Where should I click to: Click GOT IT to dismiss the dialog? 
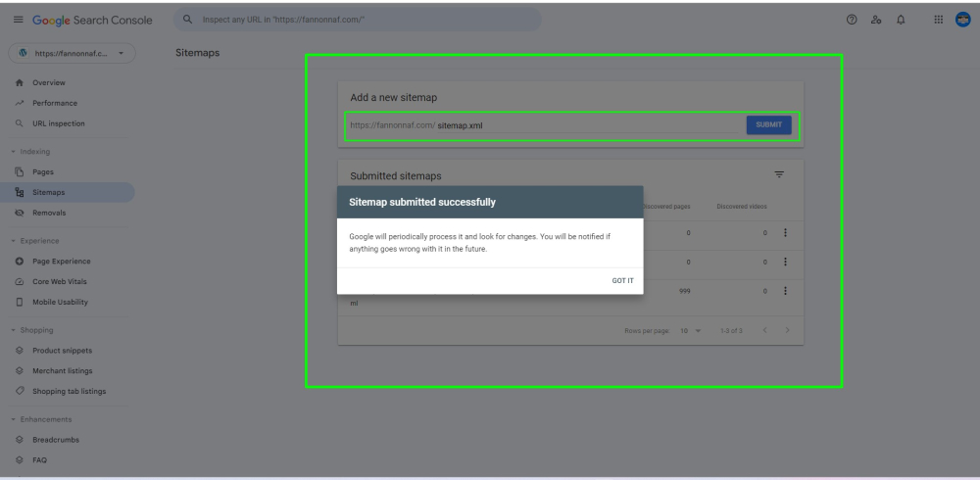click(622, 280)
